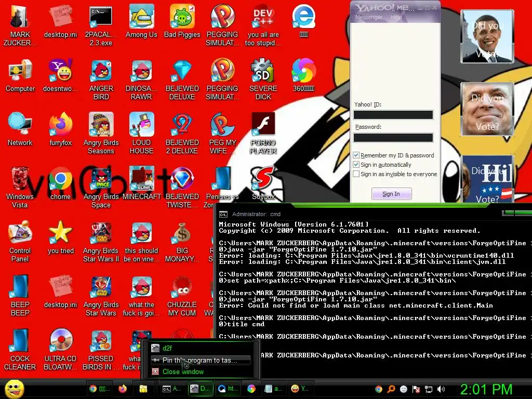
Task: Launch BEJEWED DELUXE
Action: (182, 79)
